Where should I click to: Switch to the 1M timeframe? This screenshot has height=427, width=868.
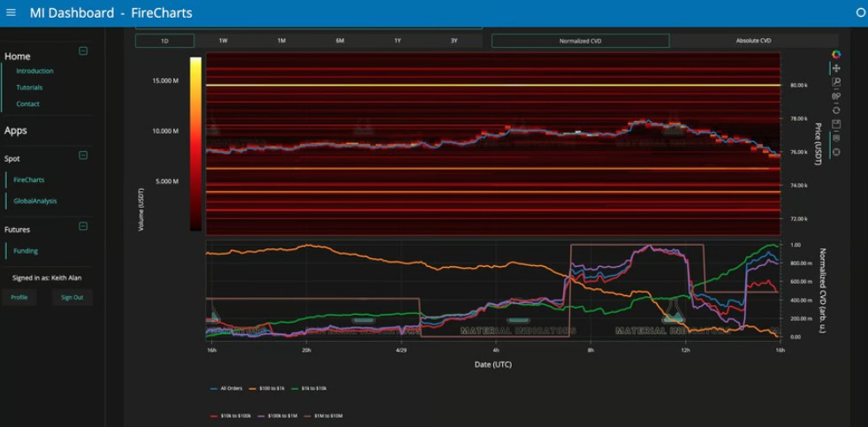(x=281, y=41)
